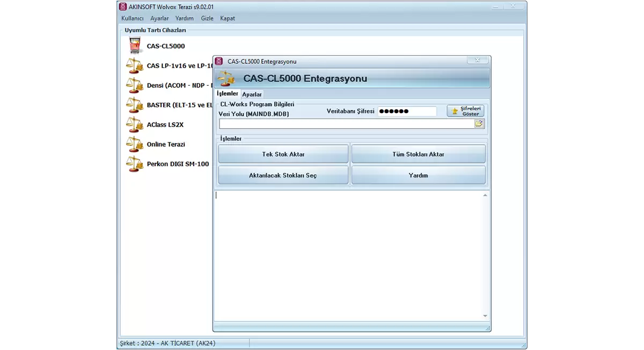Select the Online Terazi scale icon
The height and width of the screenshot is (350, 644).
click(x=135, y=144)
